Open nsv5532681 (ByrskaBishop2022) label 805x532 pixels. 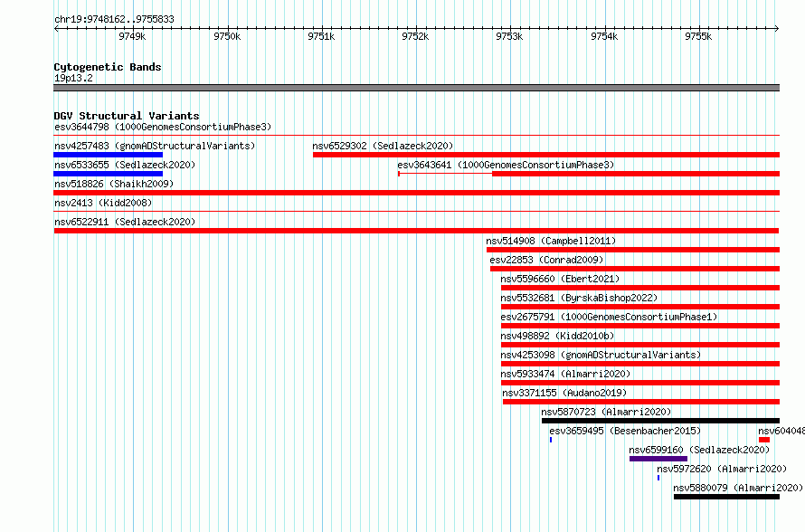coord(579,298)
